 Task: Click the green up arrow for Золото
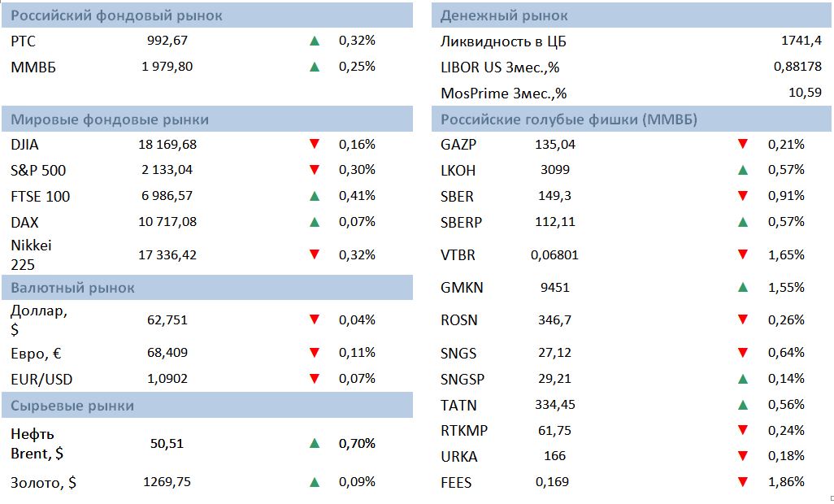click(314, 482)
